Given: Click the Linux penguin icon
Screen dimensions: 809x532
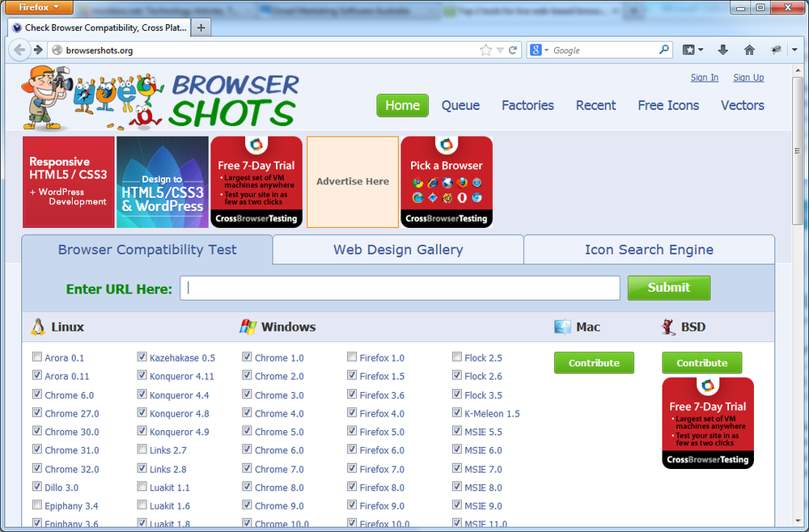Looking at the screenshot, I should 38,327.
